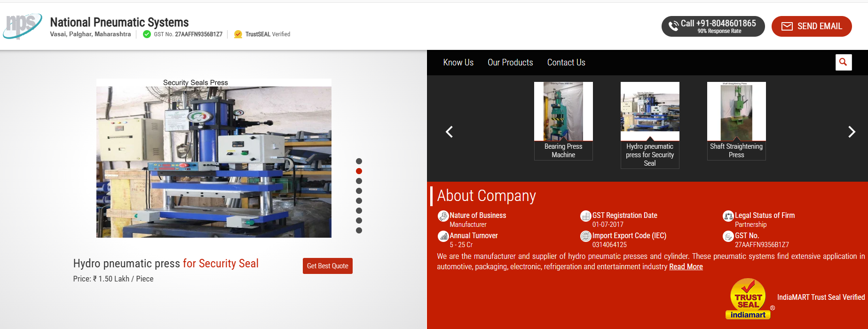
Task: Select the seventh slide indicator dot
Action: coord(359,220)
